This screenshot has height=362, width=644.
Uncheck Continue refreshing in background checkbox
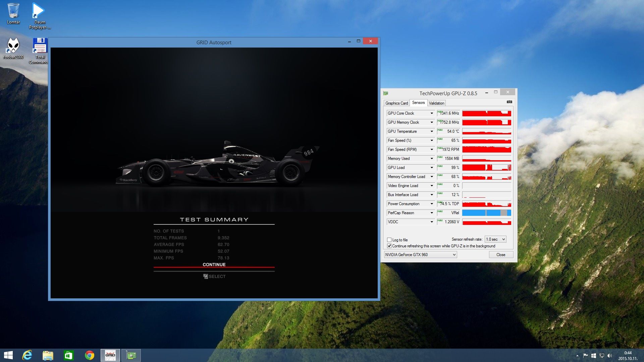point(389,246)
